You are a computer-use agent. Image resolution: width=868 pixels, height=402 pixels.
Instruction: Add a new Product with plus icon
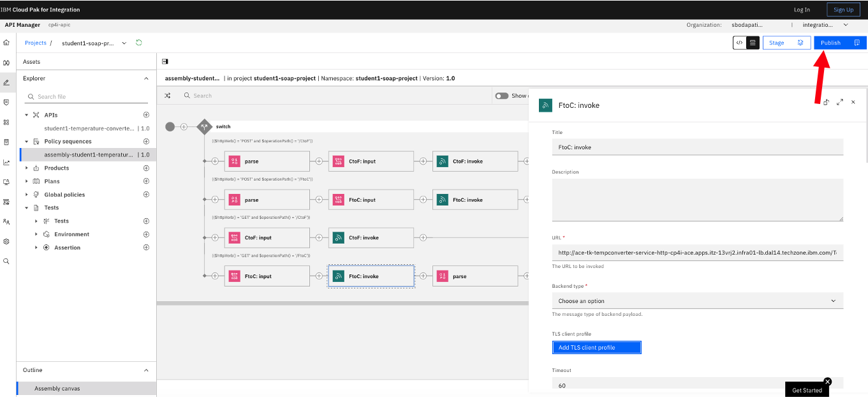[146, 168]
